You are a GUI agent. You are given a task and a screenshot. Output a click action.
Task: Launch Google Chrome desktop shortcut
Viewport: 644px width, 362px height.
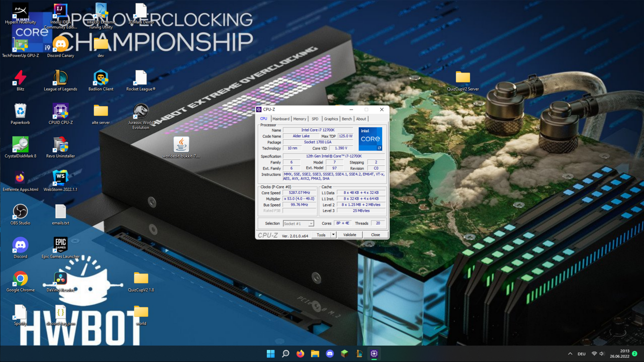(x=20, y=282)
